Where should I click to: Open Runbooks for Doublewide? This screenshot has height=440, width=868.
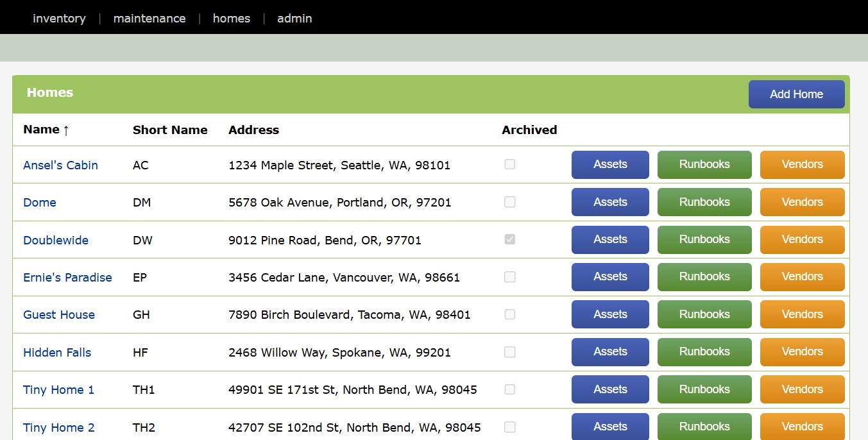[x=704, y=239]
